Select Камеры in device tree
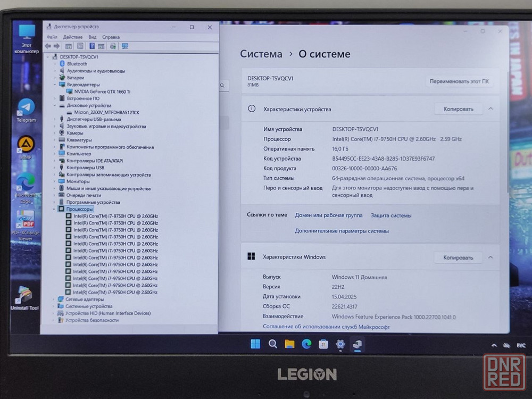The width and height of the screenshot is (532, 399). (74, 133)
